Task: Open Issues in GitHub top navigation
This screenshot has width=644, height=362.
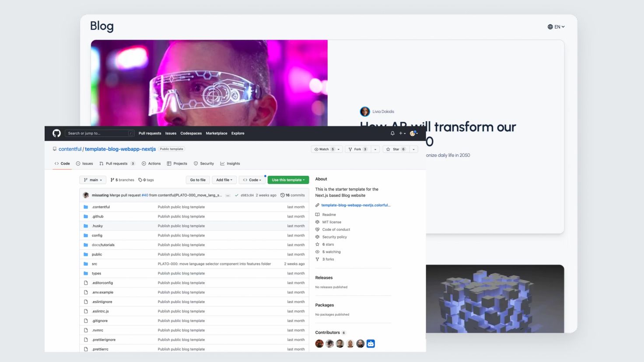Action: pyautogui.click(x=171, y=133)
